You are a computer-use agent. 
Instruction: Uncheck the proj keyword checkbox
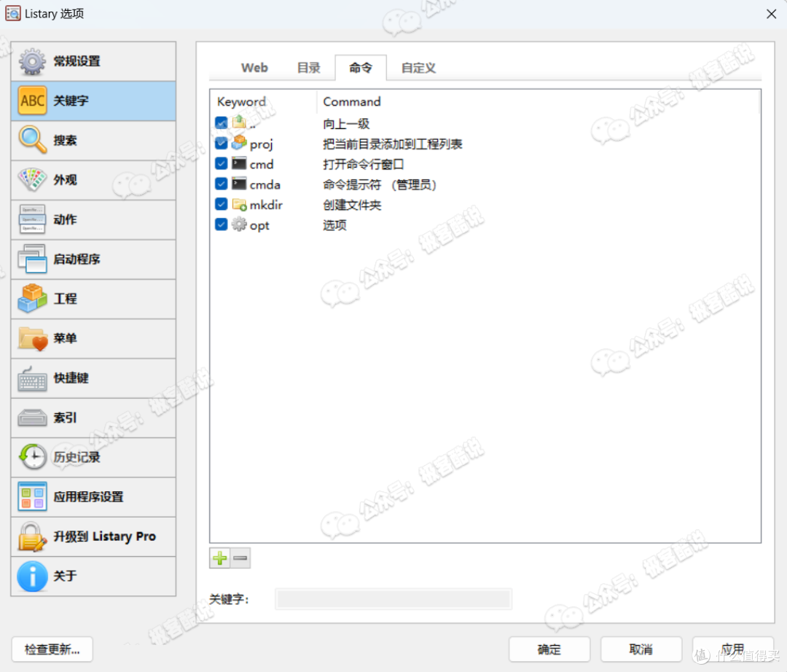coord(222,144)
